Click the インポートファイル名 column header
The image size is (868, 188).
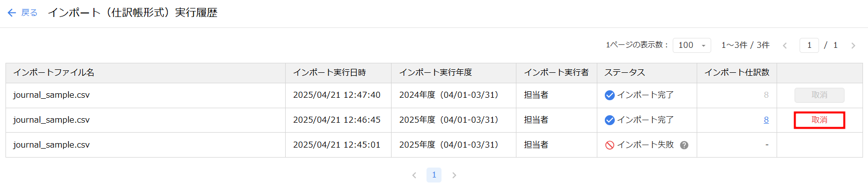(x=54, y=73)
